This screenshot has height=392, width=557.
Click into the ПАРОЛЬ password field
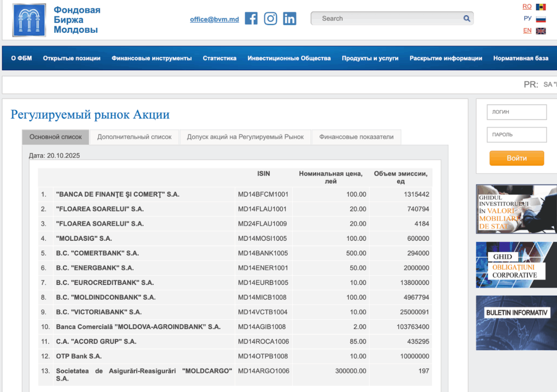(516, 134)
